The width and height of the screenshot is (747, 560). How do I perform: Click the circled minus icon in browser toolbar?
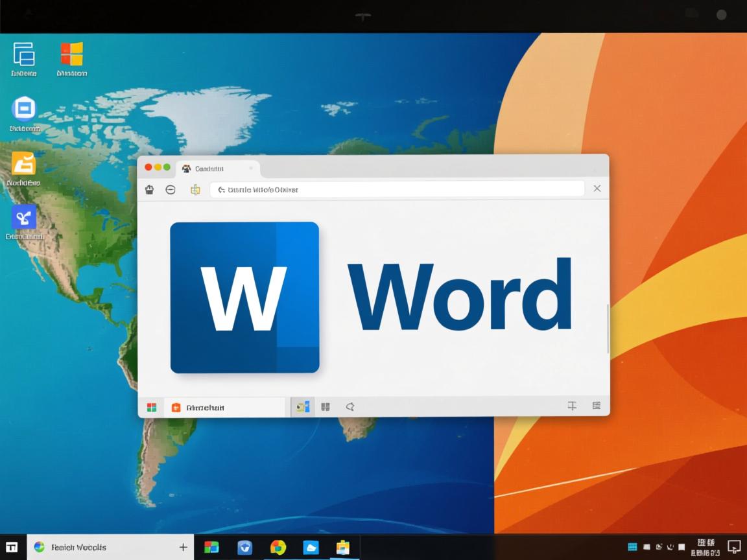(171, 189)
